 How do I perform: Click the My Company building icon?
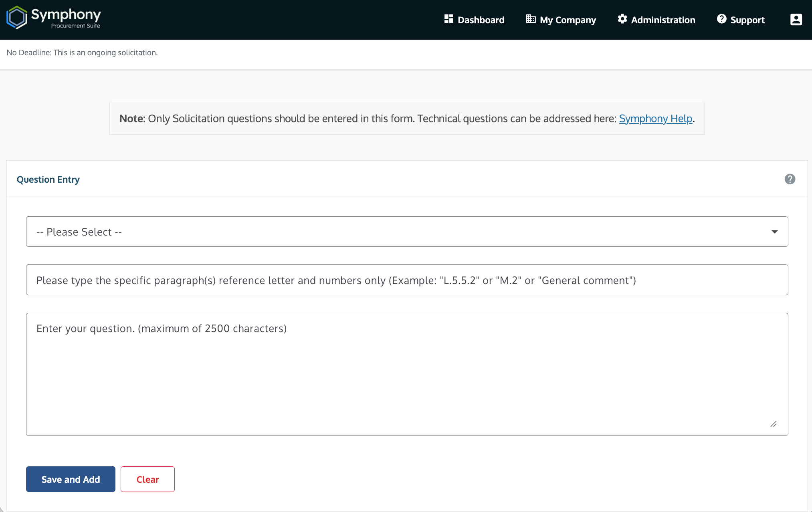click(531, 19)
